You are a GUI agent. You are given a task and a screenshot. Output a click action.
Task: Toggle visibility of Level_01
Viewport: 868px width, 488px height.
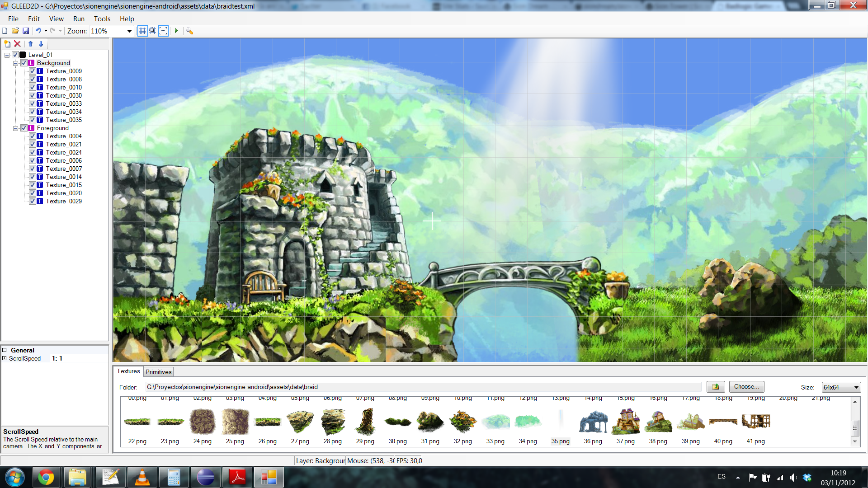click(15, 55)
